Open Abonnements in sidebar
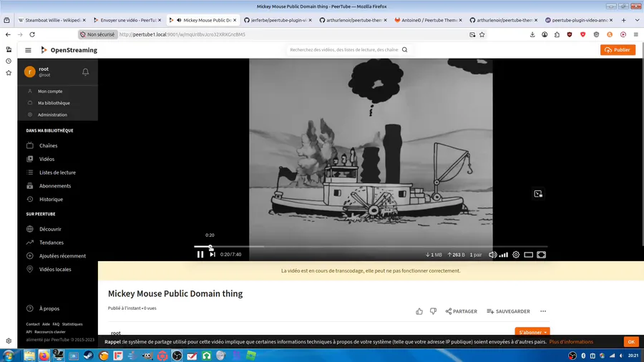 pyautogui.click(x=55, y=186)
